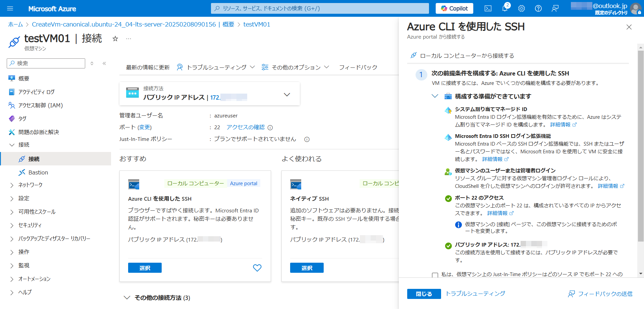The width and height of the screenshot is (644, 309).
Task: Select アクティビティ ログ in the sidebar
Action: (36, 92)
